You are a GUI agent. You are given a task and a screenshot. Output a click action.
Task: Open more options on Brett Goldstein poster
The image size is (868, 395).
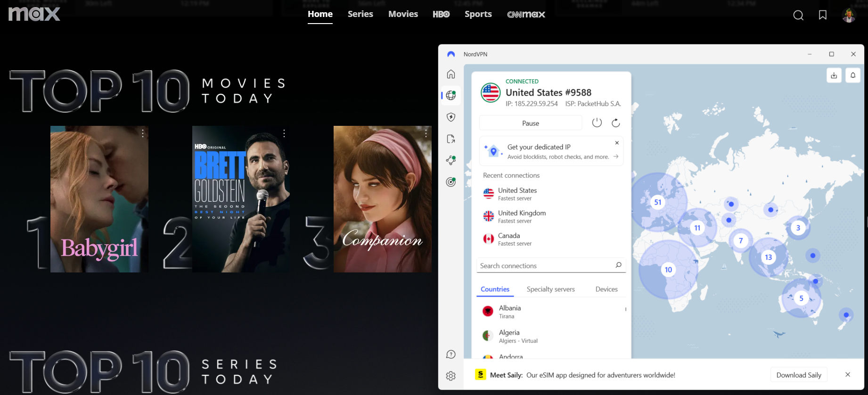pos(284,133)
